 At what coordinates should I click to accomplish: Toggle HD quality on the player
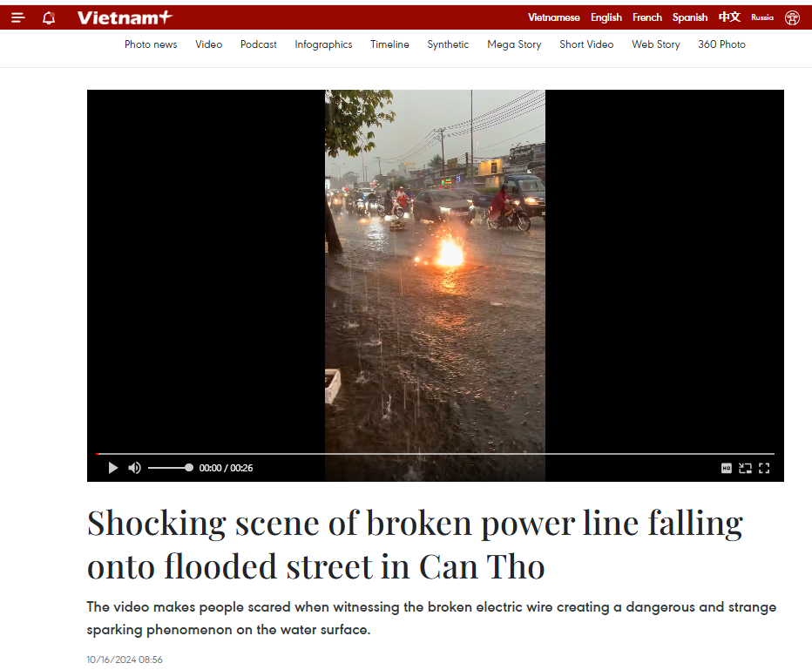(x=726, y=469)
